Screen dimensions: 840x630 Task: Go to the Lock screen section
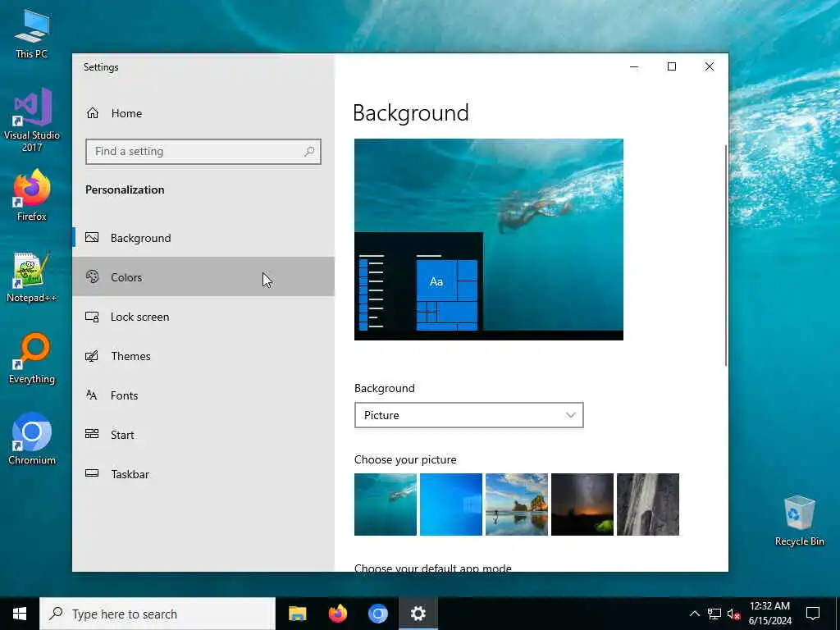203,317
